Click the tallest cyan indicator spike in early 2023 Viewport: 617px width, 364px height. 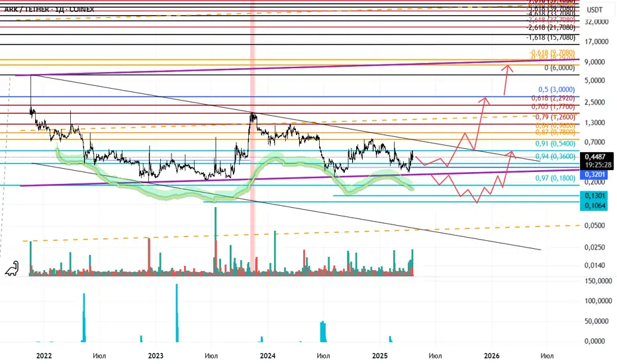point(177,313)
